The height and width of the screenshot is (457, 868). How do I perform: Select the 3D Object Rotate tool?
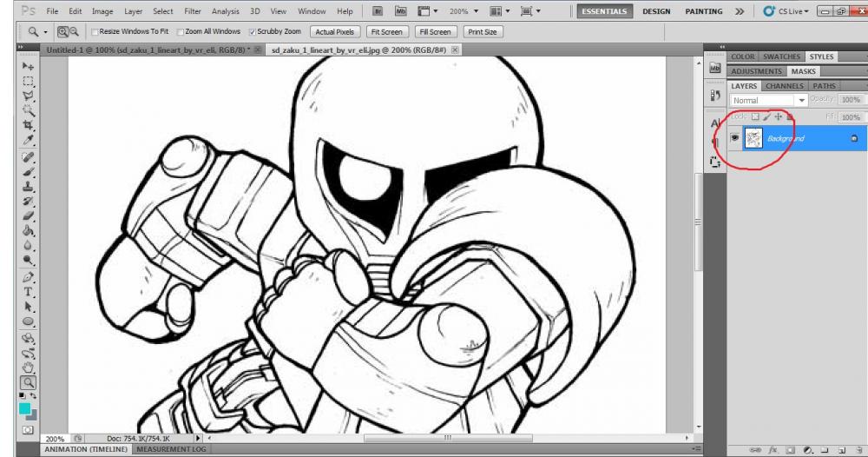point(28,339)
